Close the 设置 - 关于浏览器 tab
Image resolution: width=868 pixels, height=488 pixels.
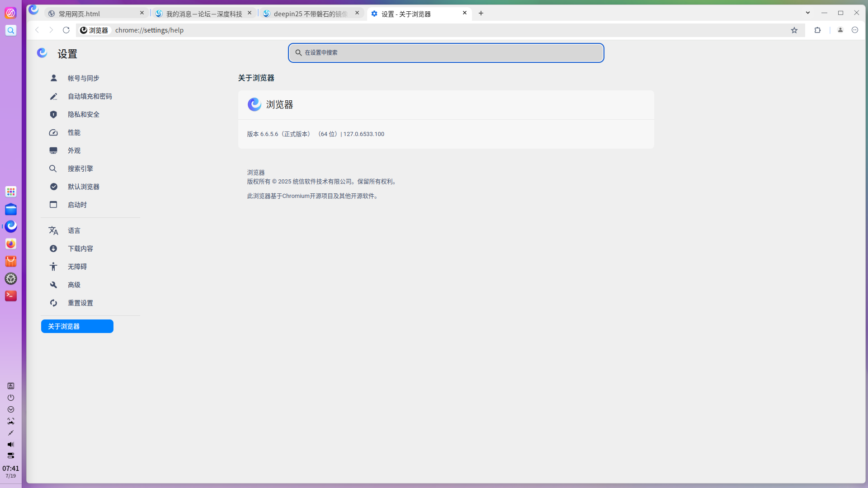(465, 13)
